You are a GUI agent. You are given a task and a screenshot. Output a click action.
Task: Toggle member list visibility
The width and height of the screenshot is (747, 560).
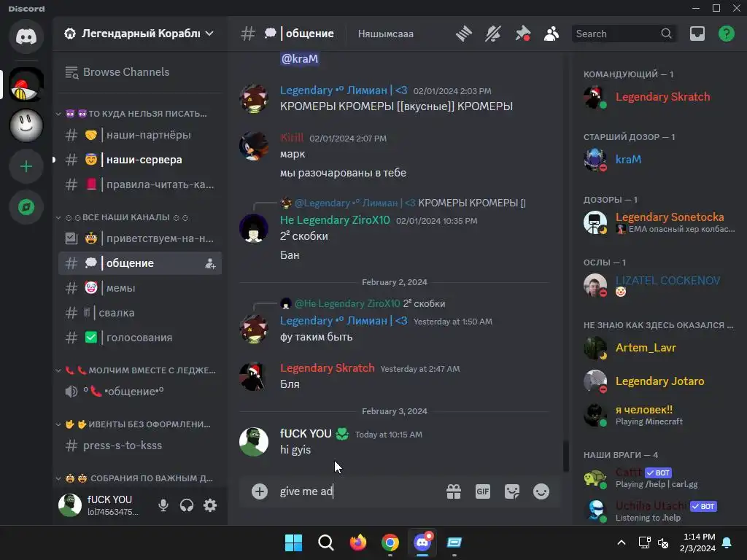551,34
